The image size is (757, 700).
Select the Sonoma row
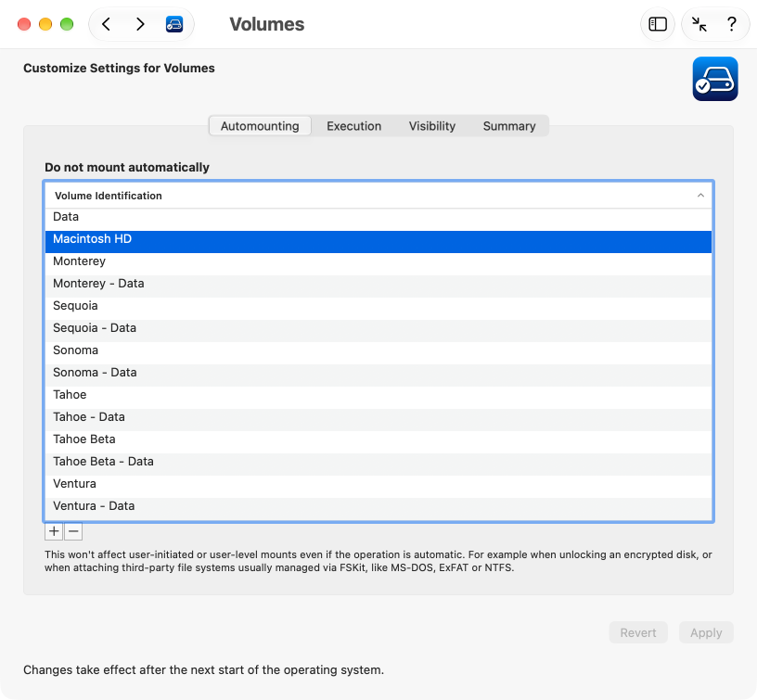(378, 352)
